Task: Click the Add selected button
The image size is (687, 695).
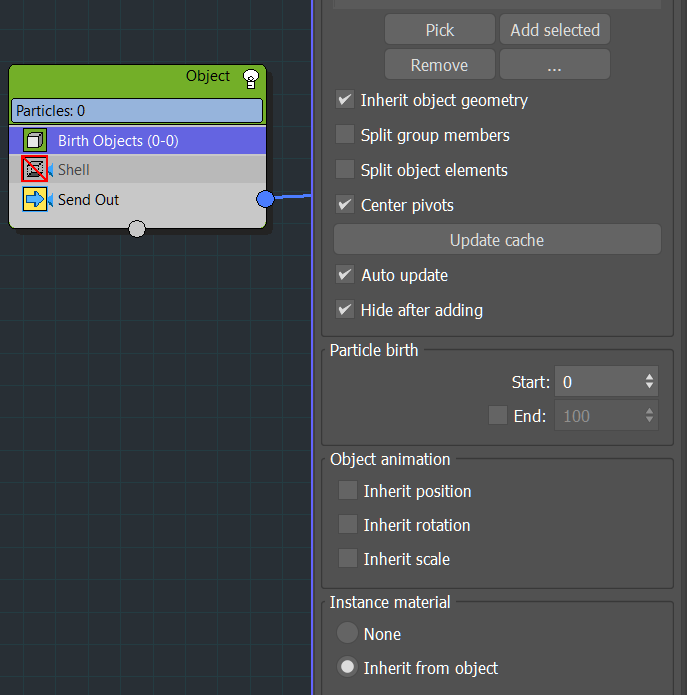Action: tap(554, 30)
